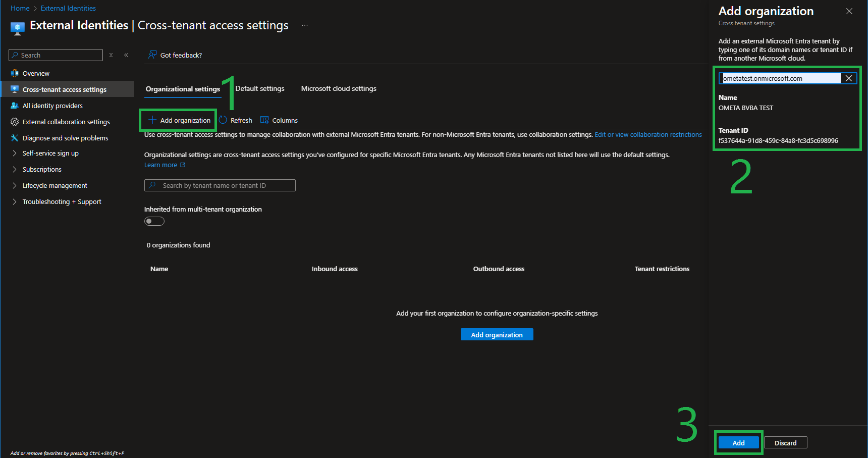
Task: Expand Troubleshooting + Support section
Action: [62, 201]
